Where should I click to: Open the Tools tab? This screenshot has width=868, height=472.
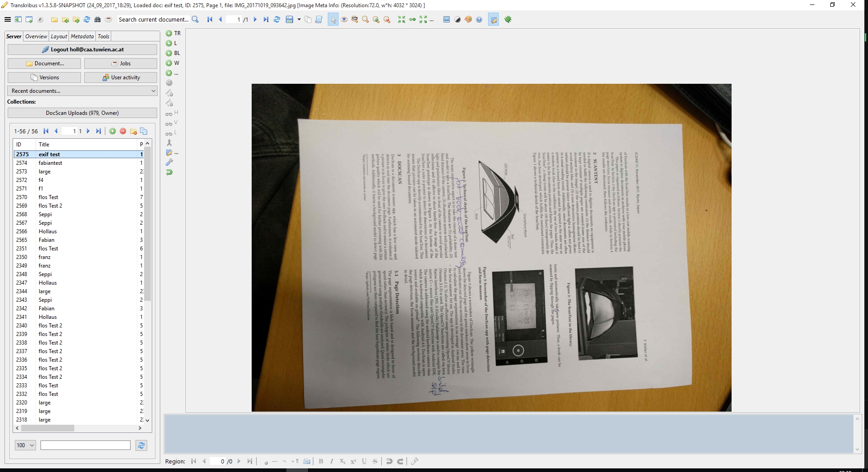point(103,36)
